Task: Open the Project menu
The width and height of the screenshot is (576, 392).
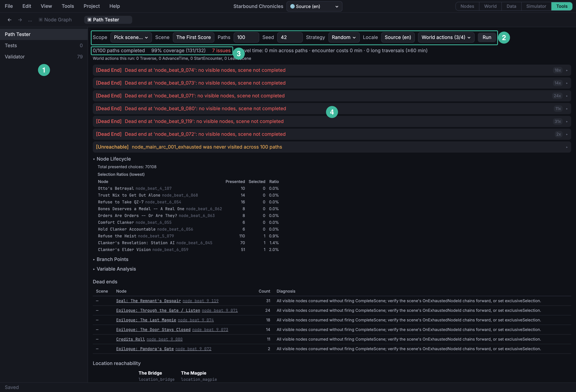Action: coord(92,6)
